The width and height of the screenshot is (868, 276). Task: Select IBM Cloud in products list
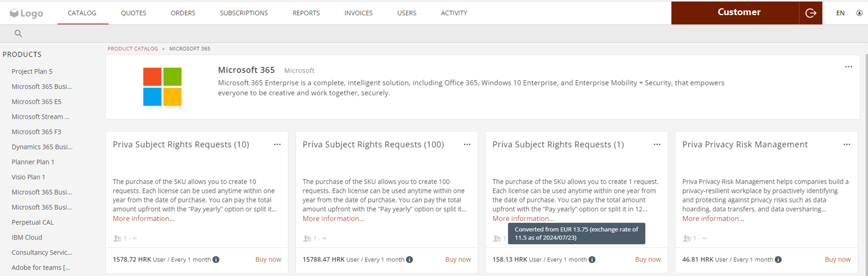27,237
